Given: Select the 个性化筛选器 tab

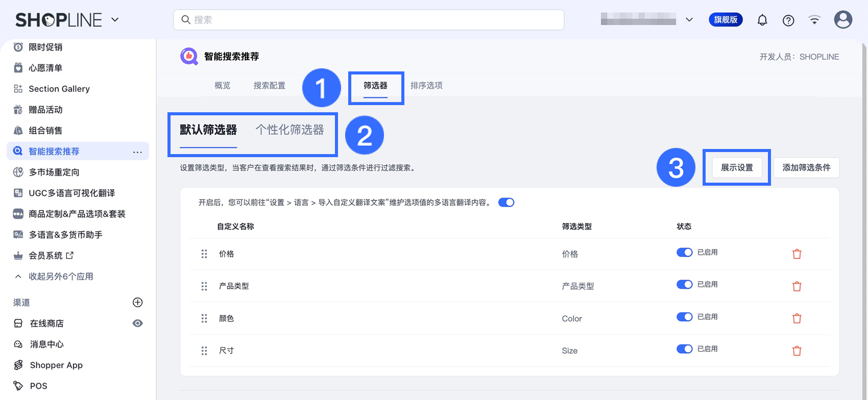Looking at the screenshot, I should (x=290, y=130).
